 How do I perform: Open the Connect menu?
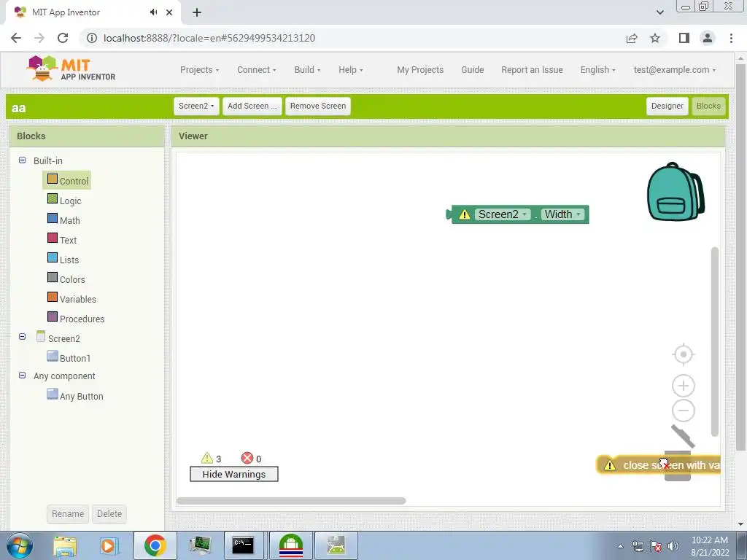click(x=256, y=70)
